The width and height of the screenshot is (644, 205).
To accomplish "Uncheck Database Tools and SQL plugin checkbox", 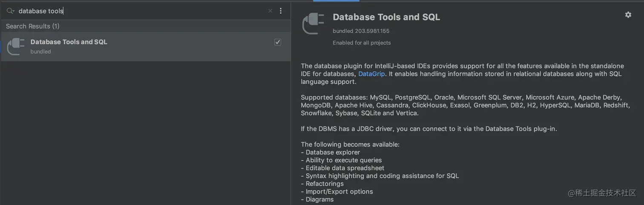I will (x=278, y=42).
